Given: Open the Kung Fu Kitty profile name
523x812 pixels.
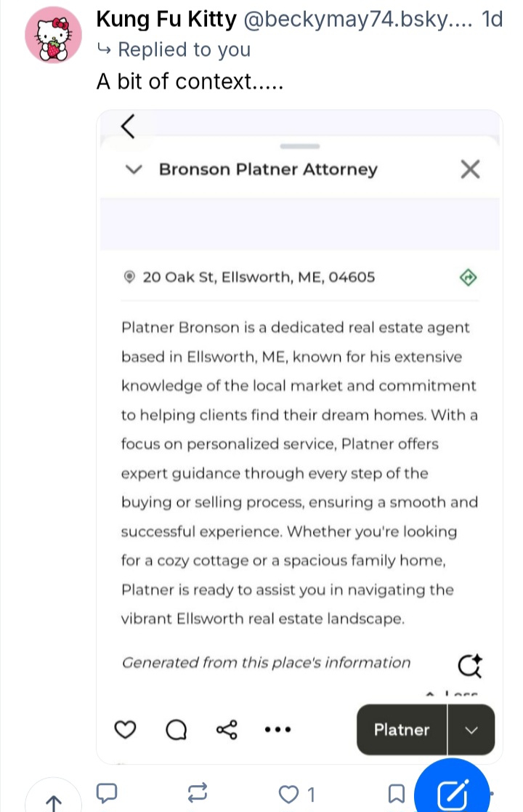Looking at the screenshot, I should (166, 20).
